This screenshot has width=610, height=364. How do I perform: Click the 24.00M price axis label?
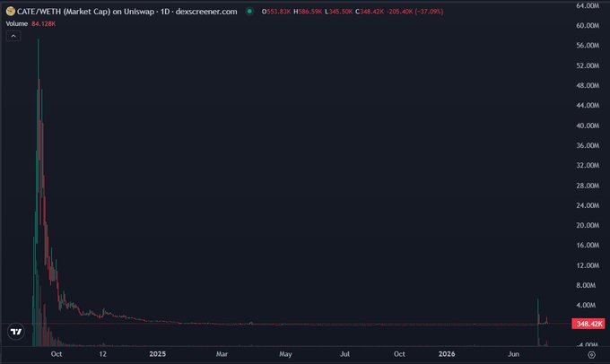(588, 205)
